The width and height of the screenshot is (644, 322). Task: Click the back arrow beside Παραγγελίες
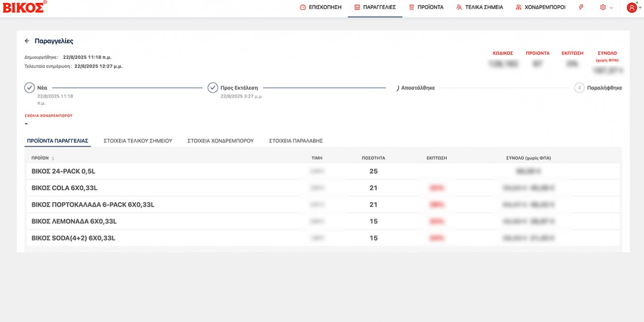click(x=27, y=41)
